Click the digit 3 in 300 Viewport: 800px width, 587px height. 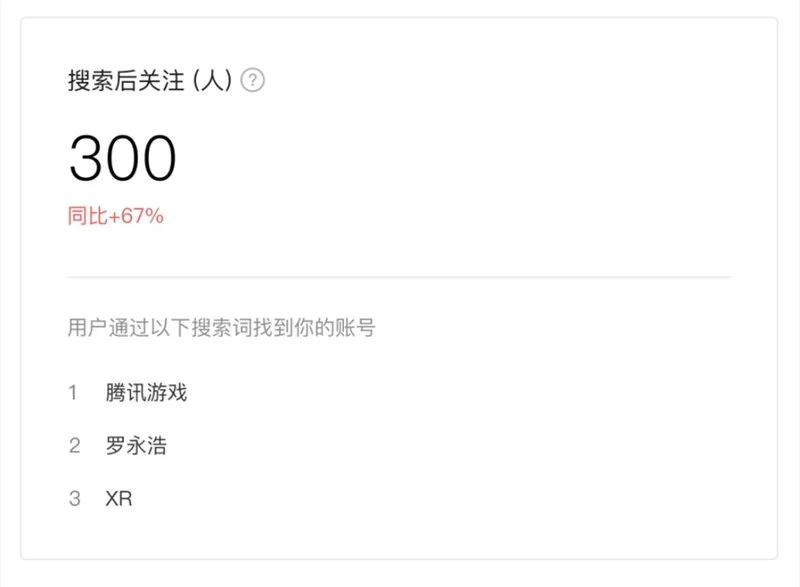pos(86,158)
